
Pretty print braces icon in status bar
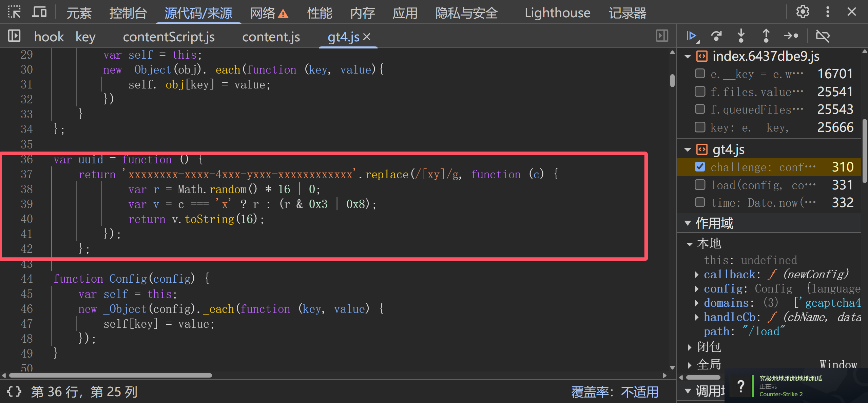click(14, 392)
